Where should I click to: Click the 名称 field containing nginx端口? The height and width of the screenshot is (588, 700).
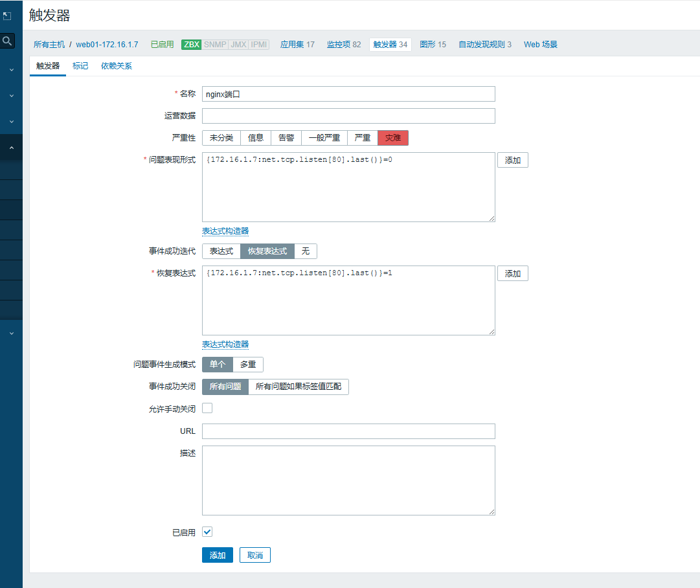coord(348,94)
